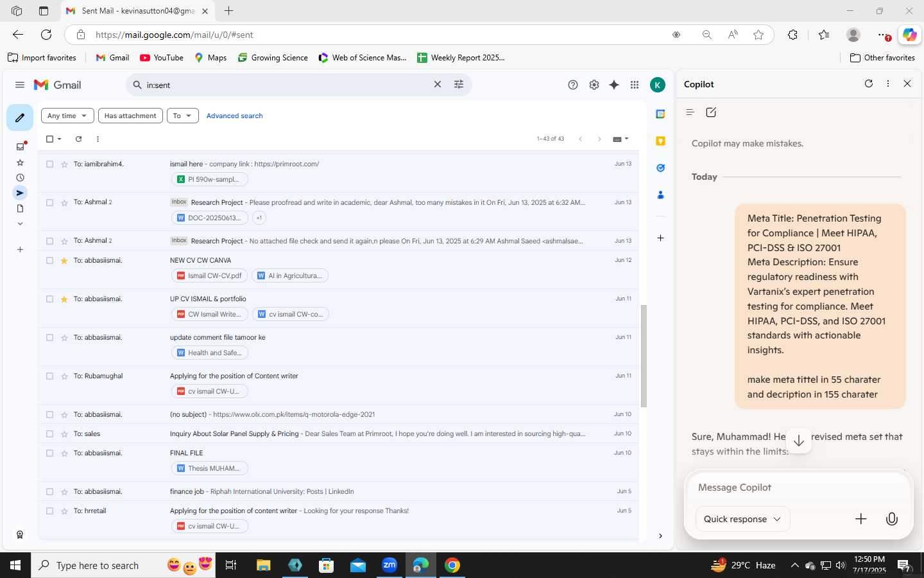924x578 pixels.
Task: Open Other favorites folder
Action: pos(882,58)
